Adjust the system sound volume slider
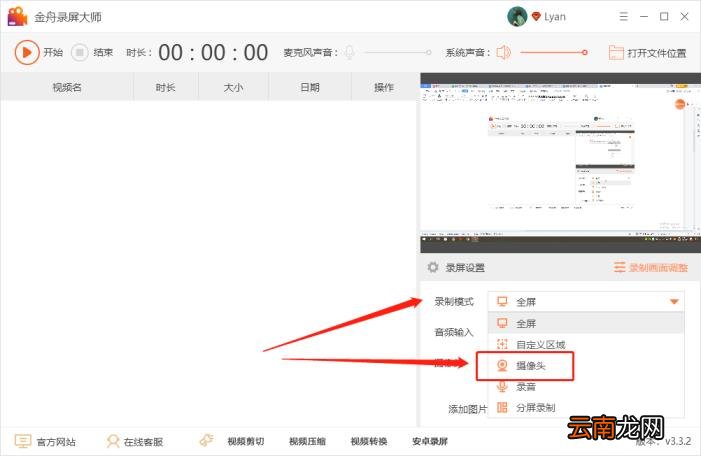This screenshot has width=701, height=456. 554,53
